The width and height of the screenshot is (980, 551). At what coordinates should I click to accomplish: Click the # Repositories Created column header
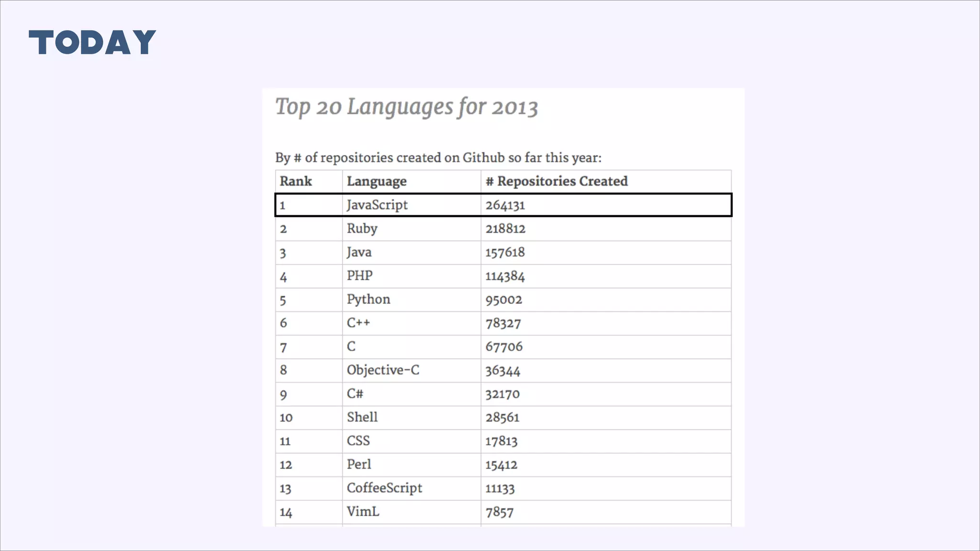point(557,181)
